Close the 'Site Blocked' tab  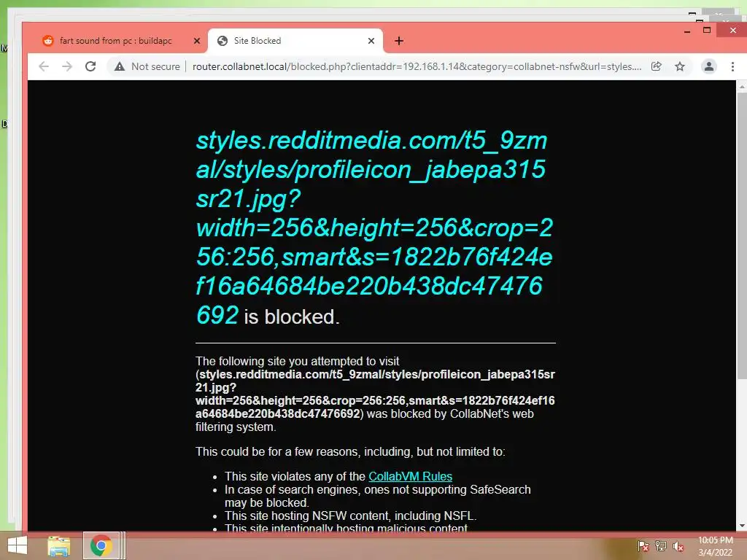pyautogui.click(x=371, y=41)
